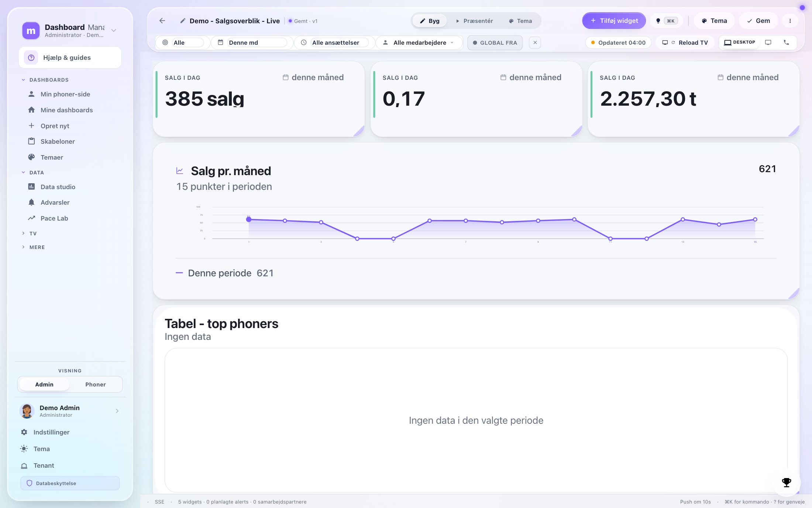The height and width of the screenshot is (508, 812).
Task: Click Opdateret 04:00 status pill
Action: point(618,42)
